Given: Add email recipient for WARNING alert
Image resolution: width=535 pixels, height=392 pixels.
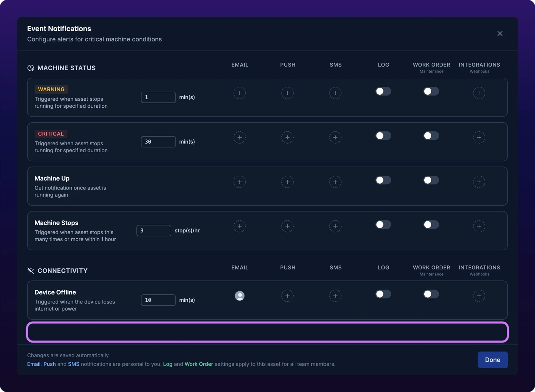Looking at the screenshot, I should [x=240, y=93].
